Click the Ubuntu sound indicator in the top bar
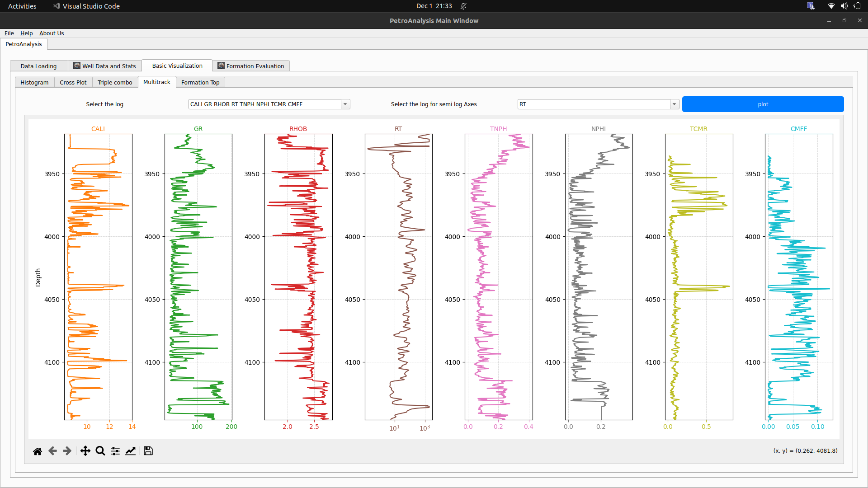The width and height of the screenshot is (868, 488). click(844, 6)
